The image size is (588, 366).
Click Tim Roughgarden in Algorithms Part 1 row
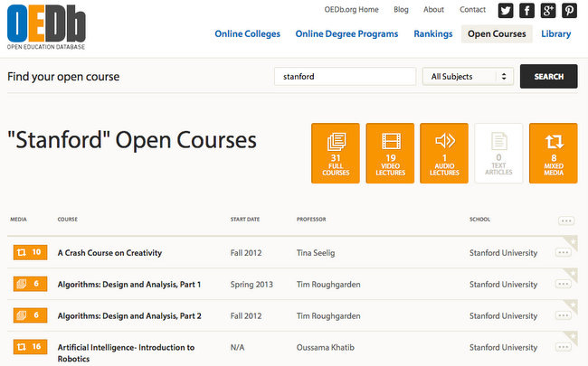(x=328, y=285)
